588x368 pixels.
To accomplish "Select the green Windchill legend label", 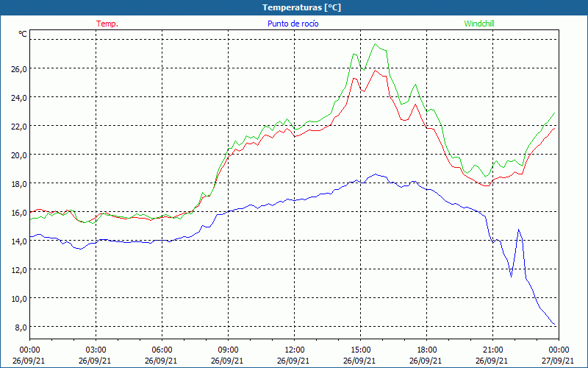I will [479, 24].
